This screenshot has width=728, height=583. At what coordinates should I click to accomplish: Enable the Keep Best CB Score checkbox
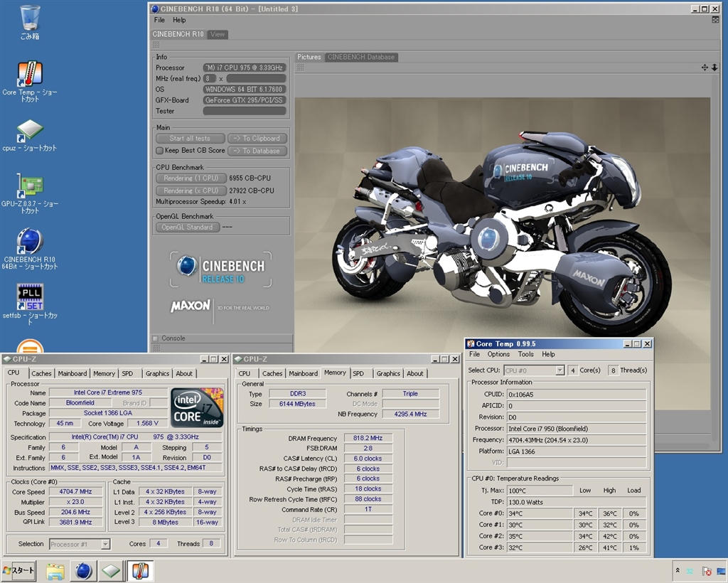[x=160, y=151]
